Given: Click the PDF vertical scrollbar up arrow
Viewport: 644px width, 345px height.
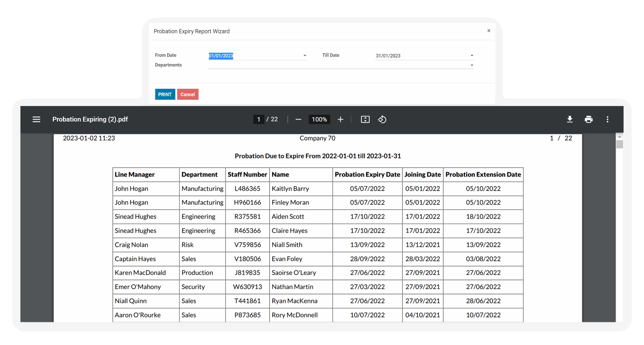Looking at the screenshot, I should point(620,137).
